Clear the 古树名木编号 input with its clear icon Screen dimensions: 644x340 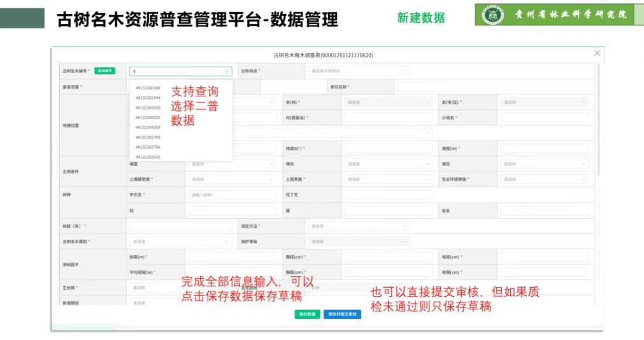point(227,71)
